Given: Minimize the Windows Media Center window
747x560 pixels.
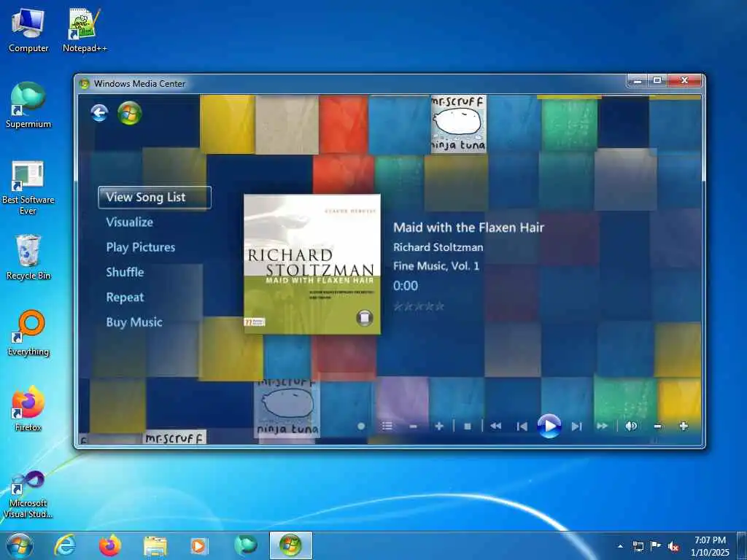Looking at the screenshot, I should click(x=638, y=81).
